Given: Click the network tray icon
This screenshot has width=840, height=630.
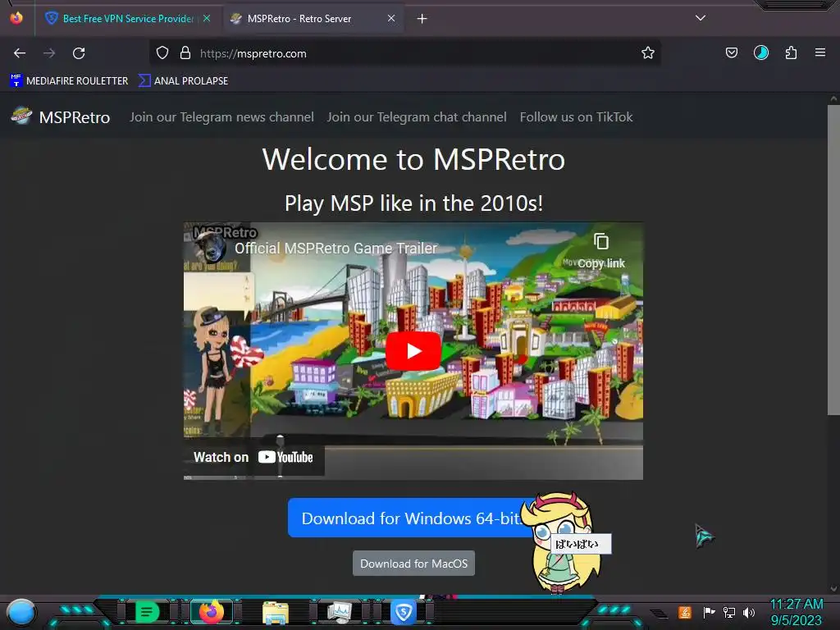Looking at the screenshot, I should tap(729, 612).
